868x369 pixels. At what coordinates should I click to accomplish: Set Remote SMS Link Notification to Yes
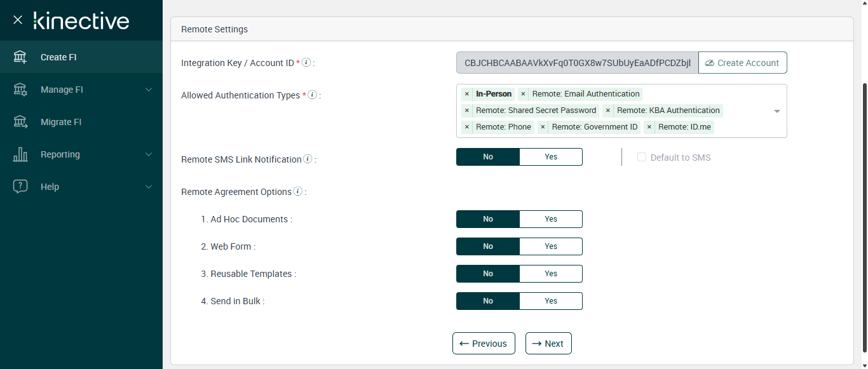tap(550, 157)
